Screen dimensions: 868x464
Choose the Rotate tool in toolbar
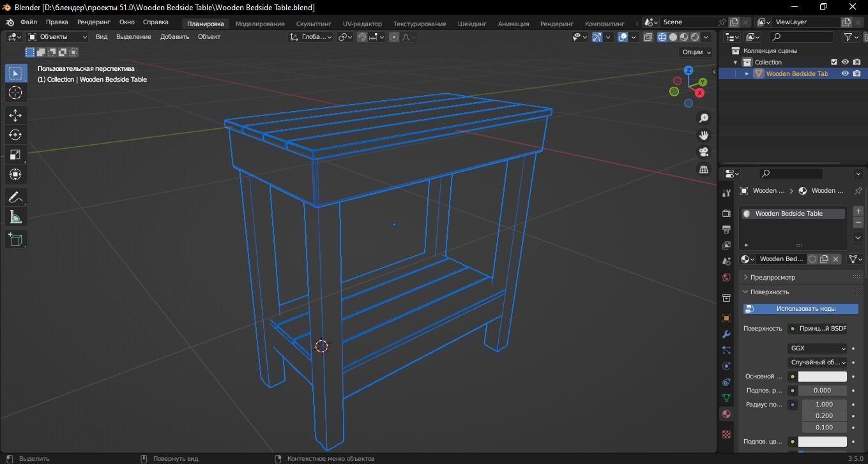click(x=15, y=135)
